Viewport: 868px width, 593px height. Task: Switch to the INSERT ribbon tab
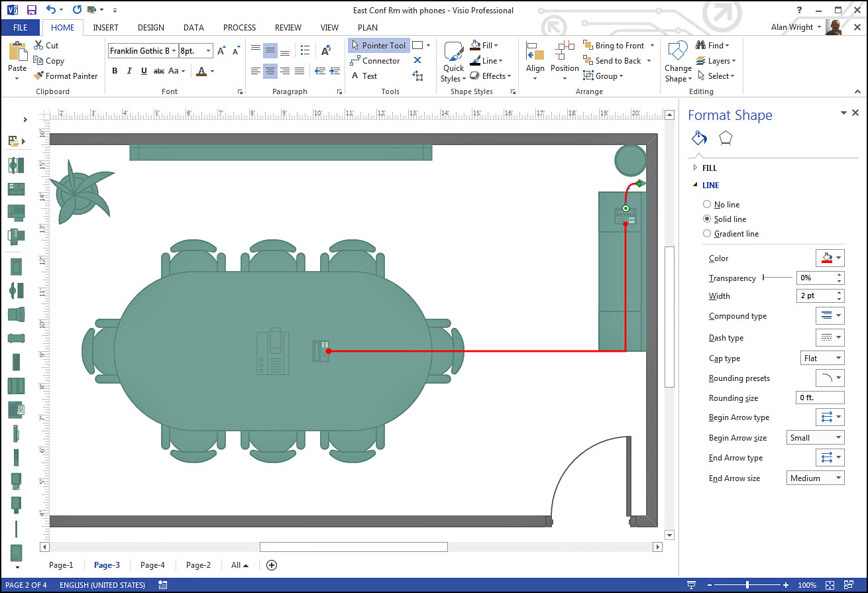(x=105, y=28)
